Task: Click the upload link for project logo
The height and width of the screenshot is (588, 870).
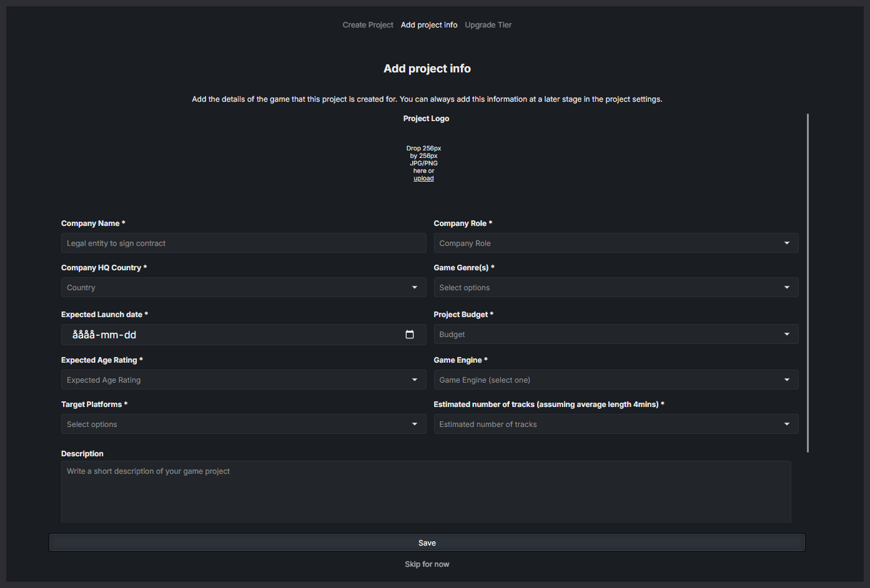Action: pyautogui.click(x=423, y=179)
